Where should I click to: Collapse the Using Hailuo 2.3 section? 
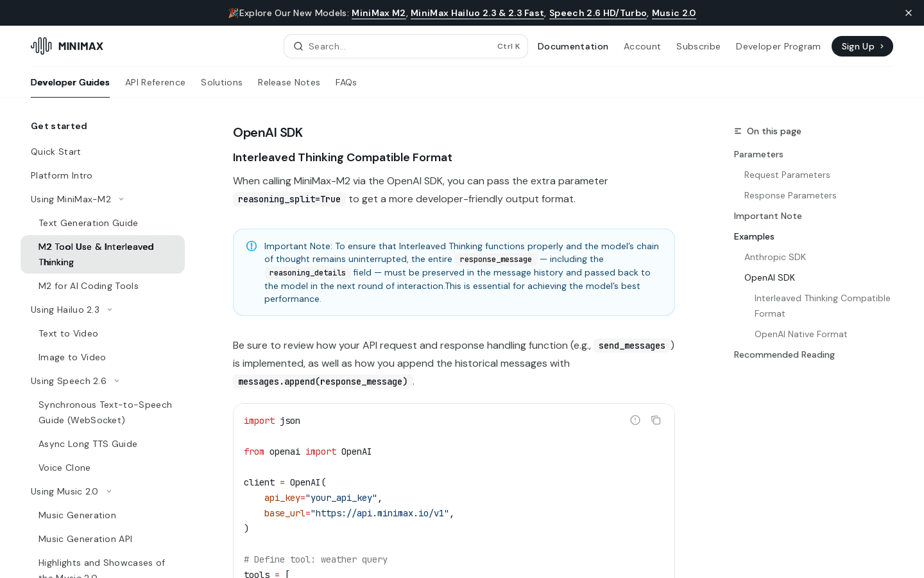(x=110, y=310)
